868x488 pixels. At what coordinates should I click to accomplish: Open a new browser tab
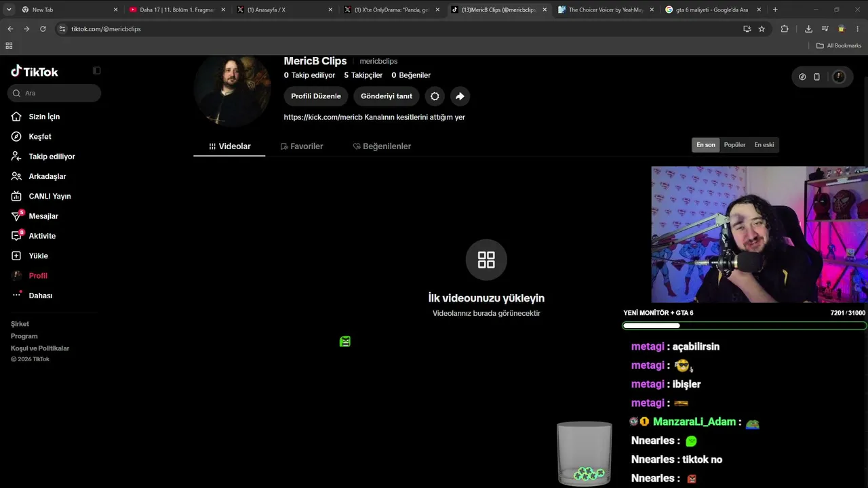coord(775,9)
